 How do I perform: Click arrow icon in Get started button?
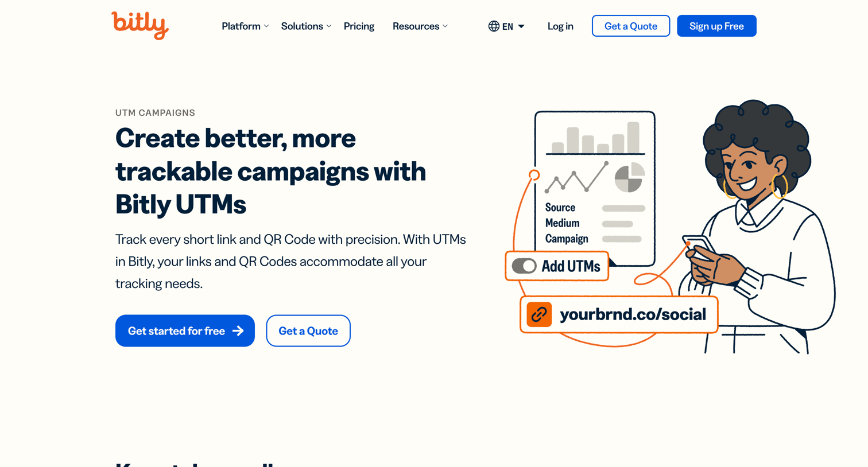(x=238, y=331)
